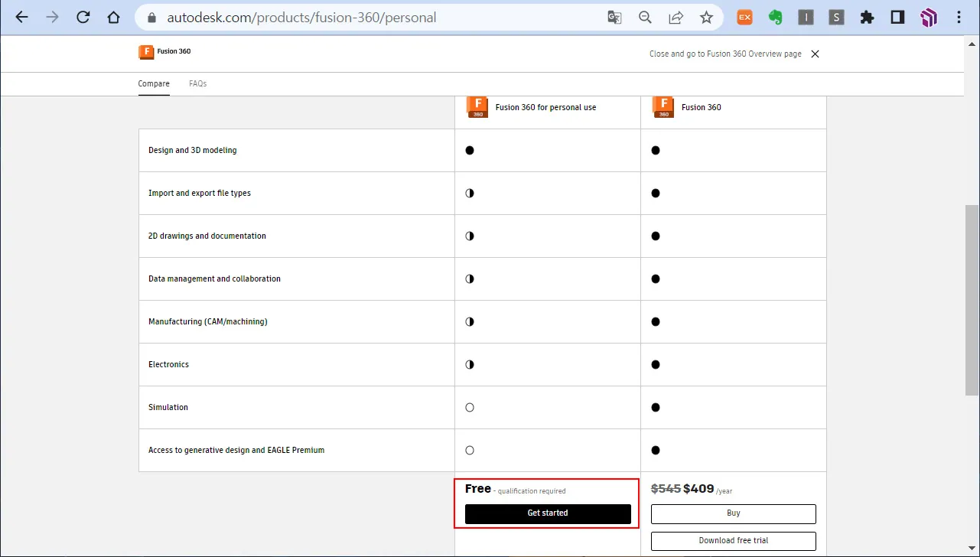Click full circle in Design row personal column
The image size is (980, 557).
470,151
